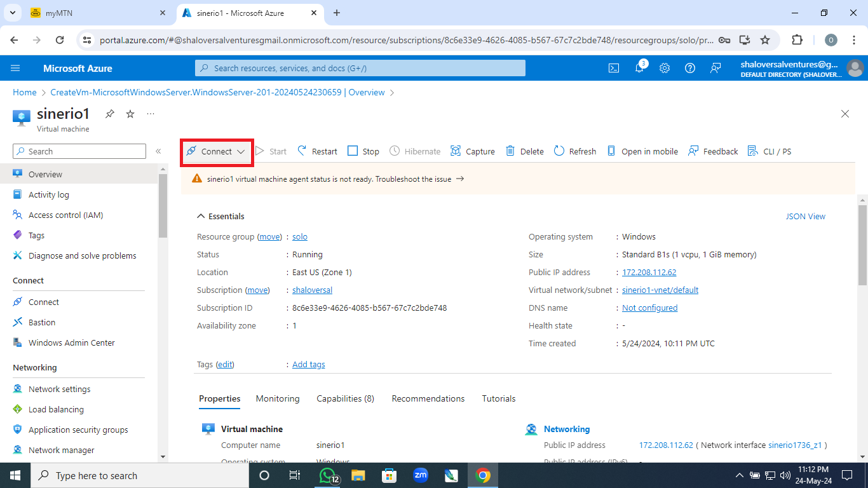Click the sidebar Search field
The image size is (868, 488).
coord(79,151)
